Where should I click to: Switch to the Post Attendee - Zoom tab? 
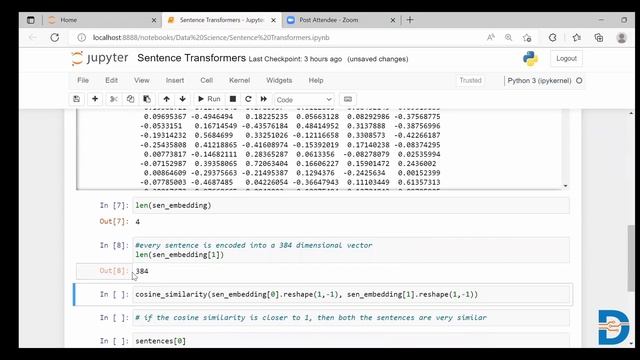coord(341,20)
